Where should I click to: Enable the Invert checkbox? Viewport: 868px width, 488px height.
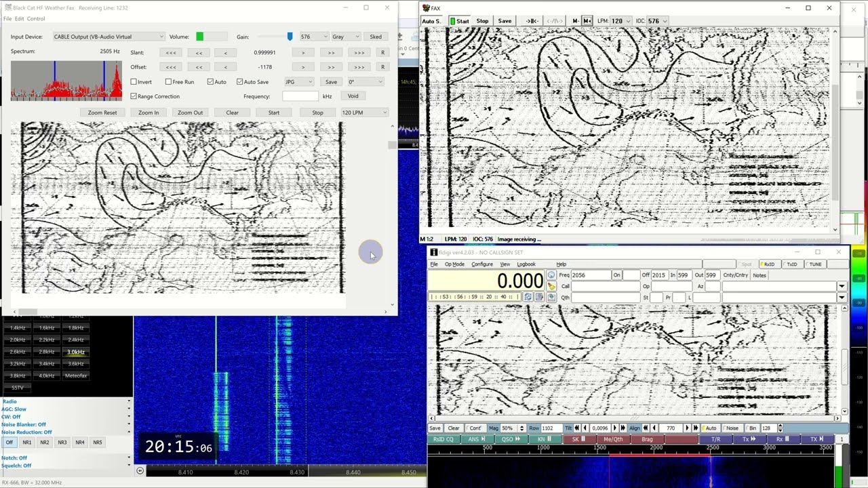(134, 82)
